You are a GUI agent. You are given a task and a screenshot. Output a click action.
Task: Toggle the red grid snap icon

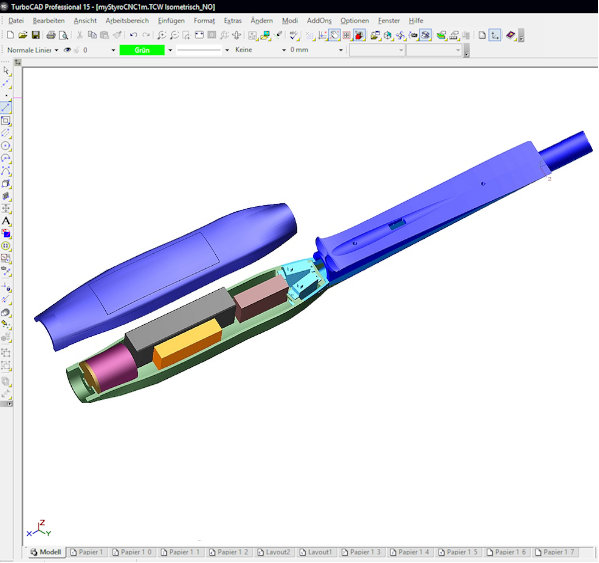346,35
